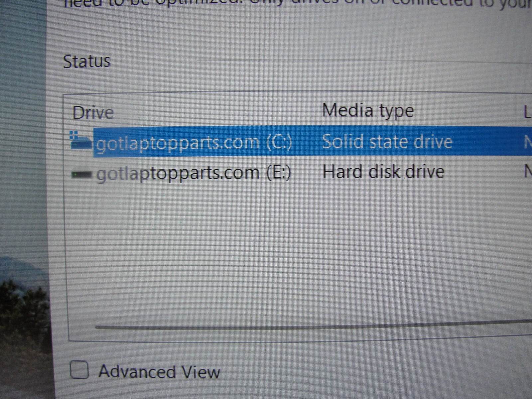Viewport: 532px width, 399px height.
Task: Enable the Advanced View checkbox
Action: [79, 369]
